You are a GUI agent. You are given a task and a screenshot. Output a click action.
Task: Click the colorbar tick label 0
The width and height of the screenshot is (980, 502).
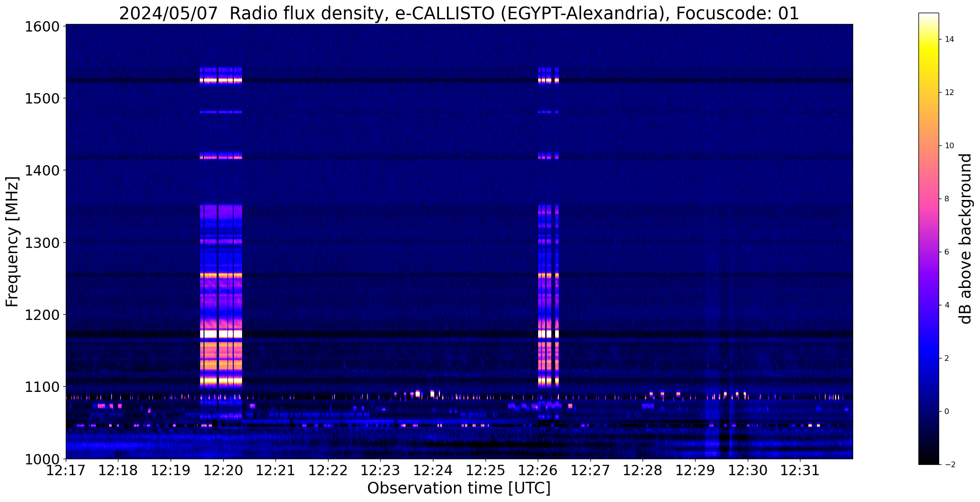tap(947, 412)
